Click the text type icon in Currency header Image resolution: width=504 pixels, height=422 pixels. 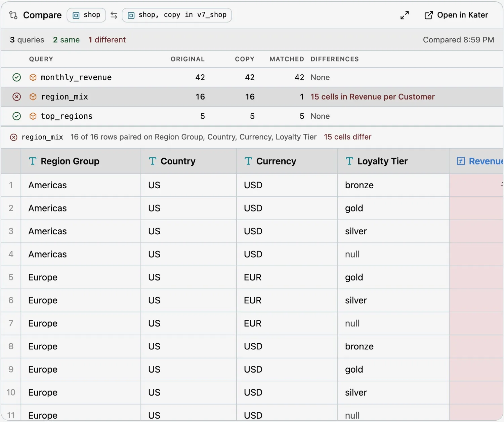click(248, 161)
